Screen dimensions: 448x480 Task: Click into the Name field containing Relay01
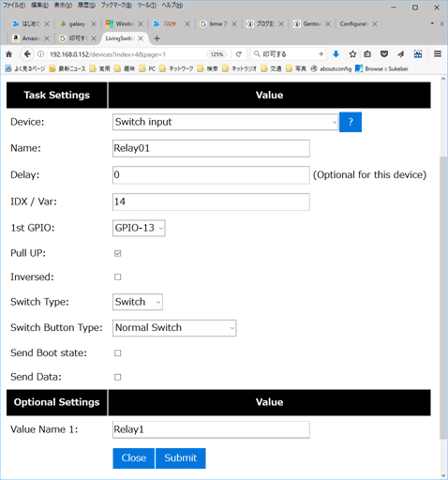pos(211,148)
